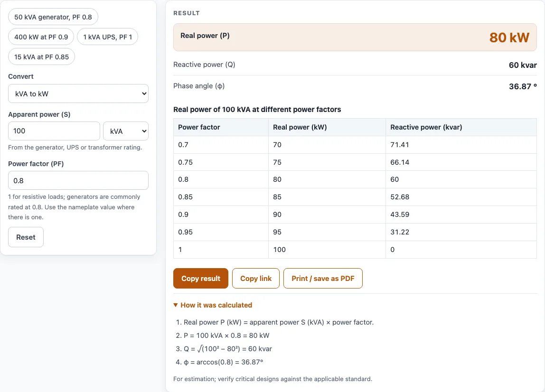Viewport: 545px width, 392px height.
Task: Click Print / save as PDF
Action: click(x=323, y=279)
